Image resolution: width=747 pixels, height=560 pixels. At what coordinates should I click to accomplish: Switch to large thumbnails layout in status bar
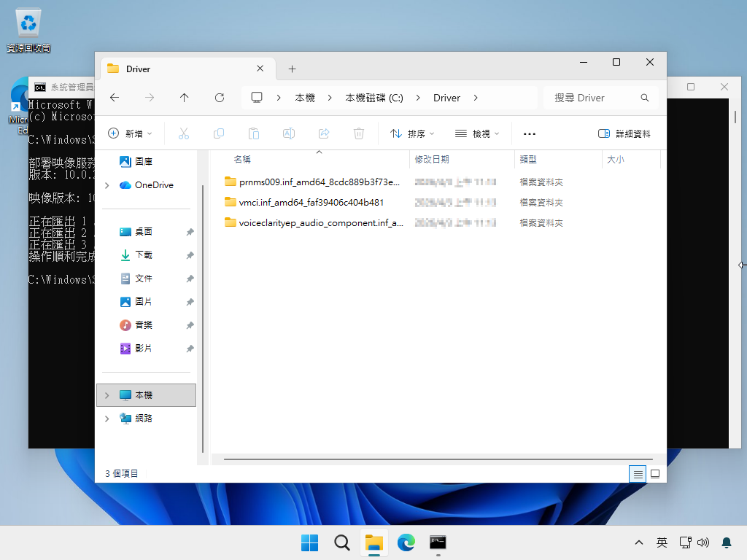pos(654,473)
